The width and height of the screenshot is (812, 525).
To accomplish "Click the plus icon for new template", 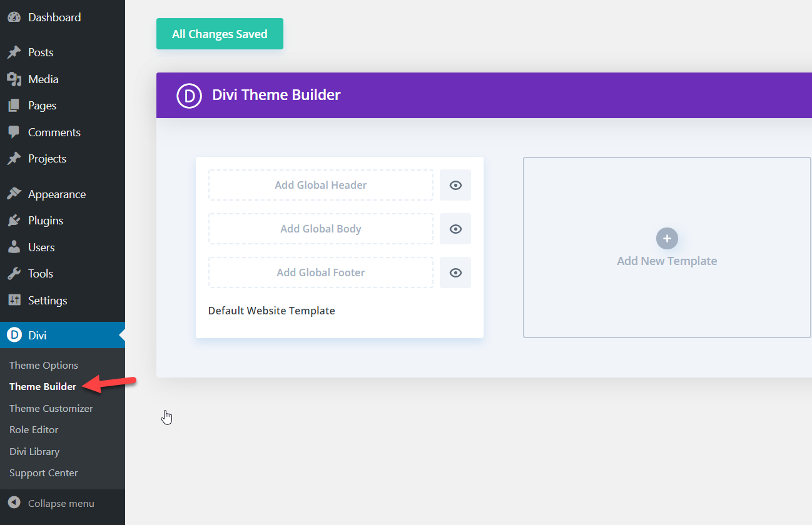I will pos(667,238).
